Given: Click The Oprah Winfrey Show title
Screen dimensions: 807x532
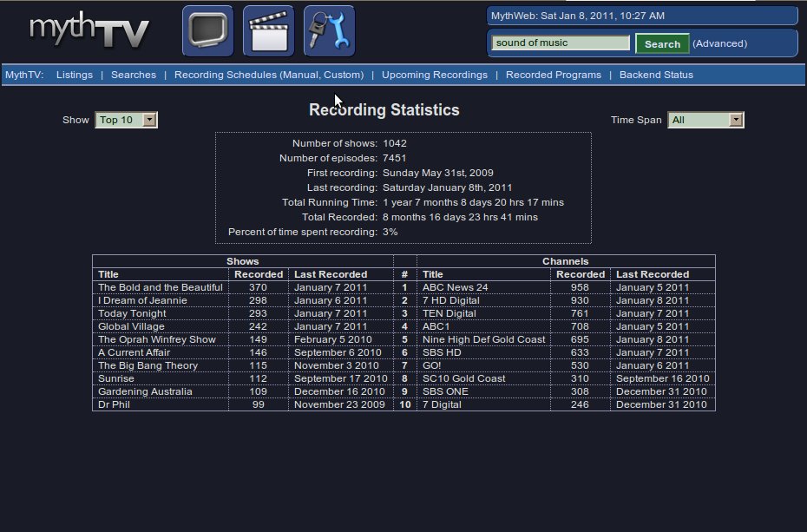Looking at the screenshot, I should pyautogui.click(x=156, y=339).
